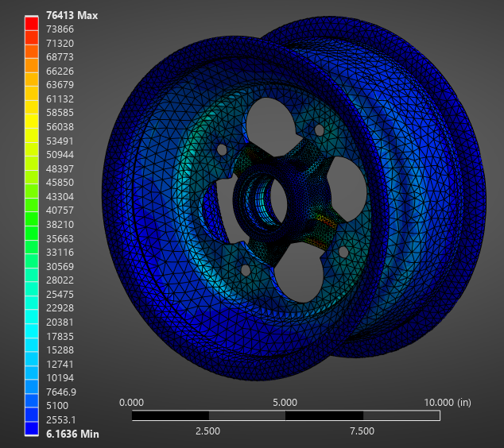Click the '48397' legend value
This screenshot has width=504, height=448.
coord(60,168)
